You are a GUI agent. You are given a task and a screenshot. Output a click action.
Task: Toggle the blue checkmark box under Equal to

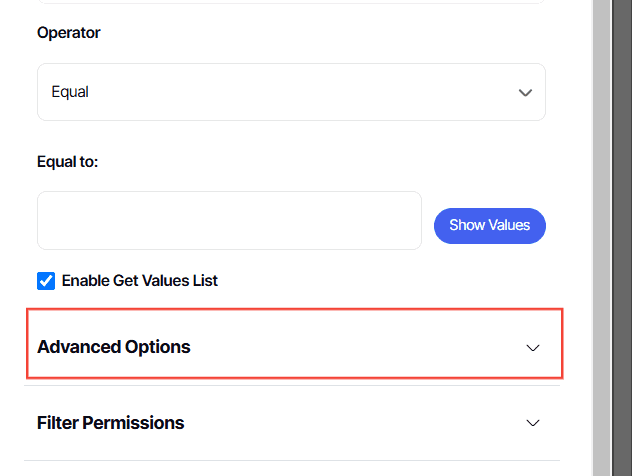coord(46,281)
